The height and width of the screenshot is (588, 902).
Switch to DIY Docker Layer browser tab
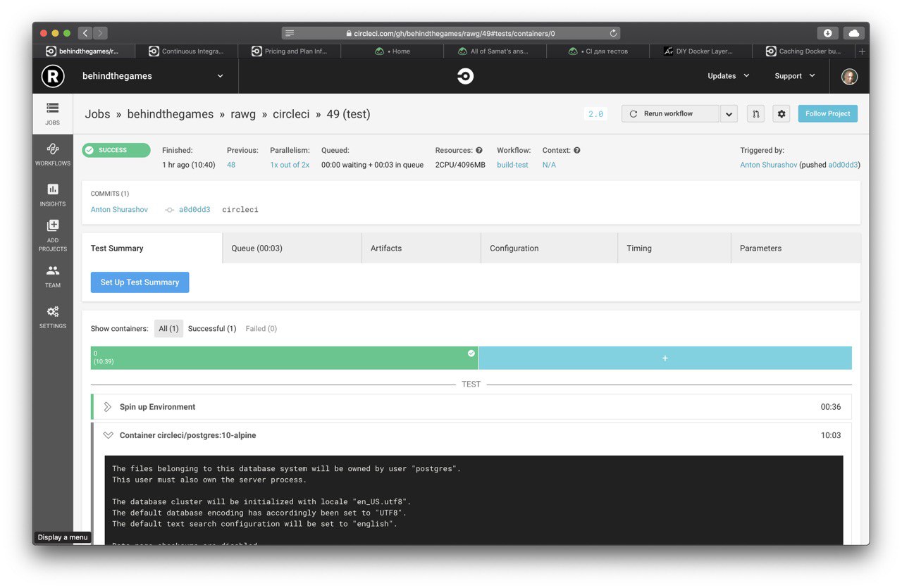(x=701, y=51)
